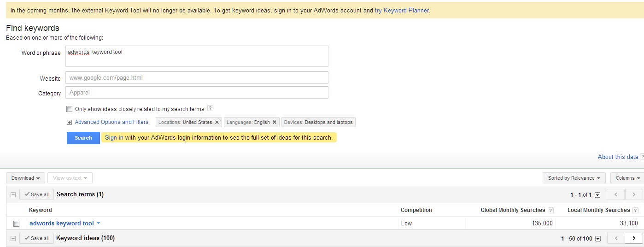Open help icon for Global Monthly Searches
This screenshot has height=247, width=644.
550,210
